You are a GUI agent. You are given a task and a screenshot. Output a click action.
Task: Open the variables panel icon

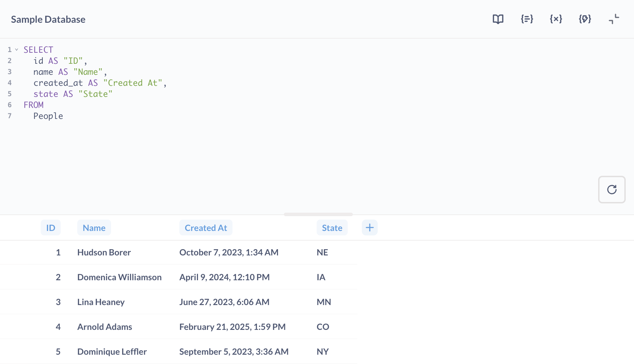coord(556,19)
